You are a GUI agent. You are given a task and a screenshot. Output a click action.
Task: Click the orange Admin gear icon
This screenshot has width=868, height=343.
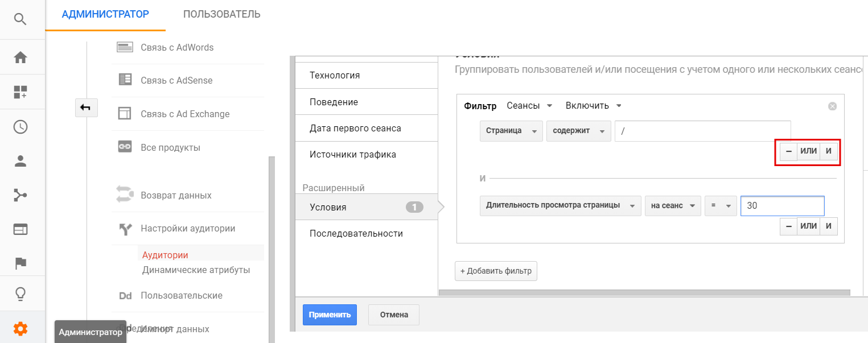[20, 328]
